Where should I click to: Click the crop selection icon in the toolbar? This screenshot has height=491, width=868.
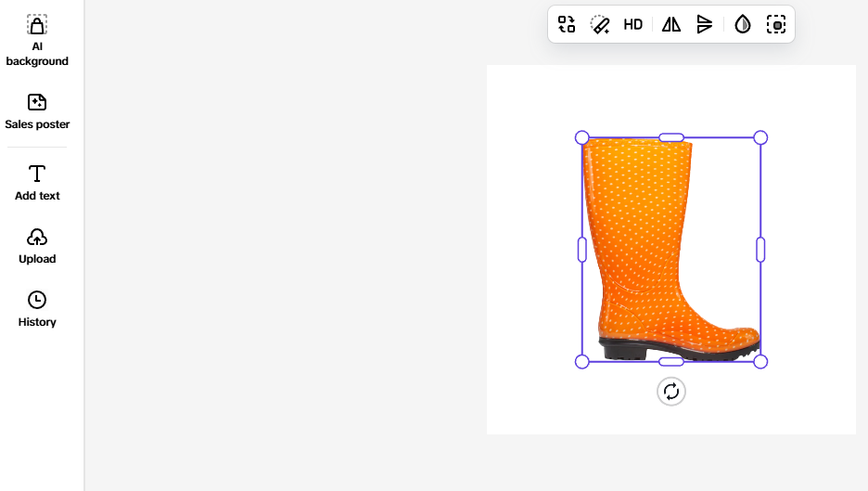click(776, 24)
